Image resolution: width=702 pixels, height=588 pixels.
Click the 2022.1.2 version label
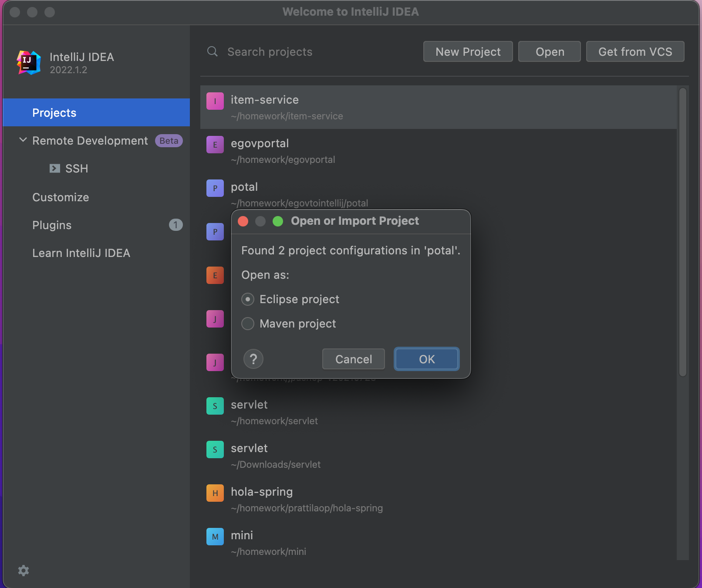68,70
